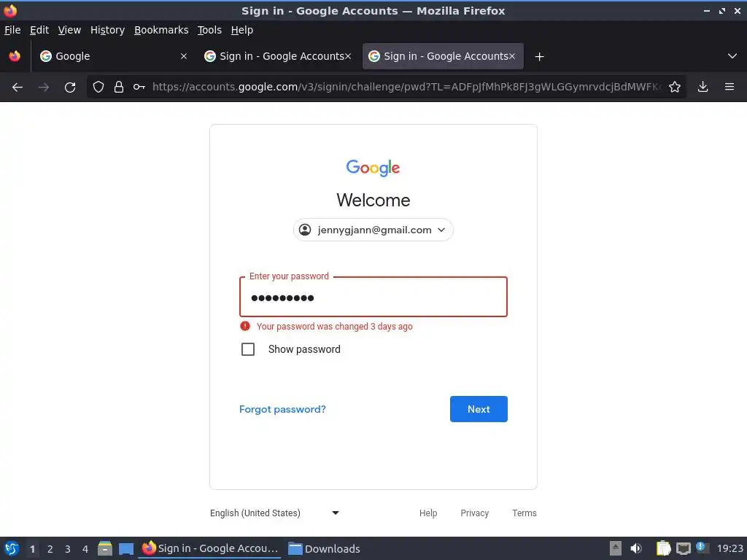Open clipboard manager tray icon
Screen dimensions: 747x560
[x=663, y=548]
